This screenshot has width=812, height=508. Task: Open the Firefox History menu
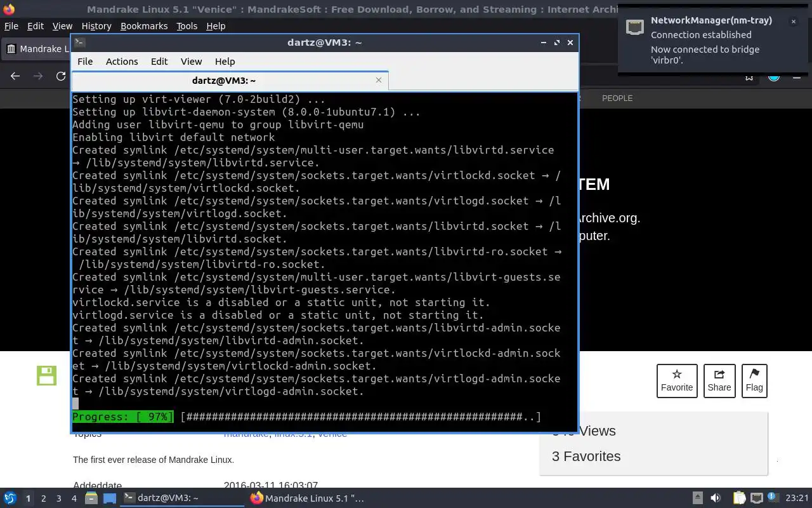[96, 26]
